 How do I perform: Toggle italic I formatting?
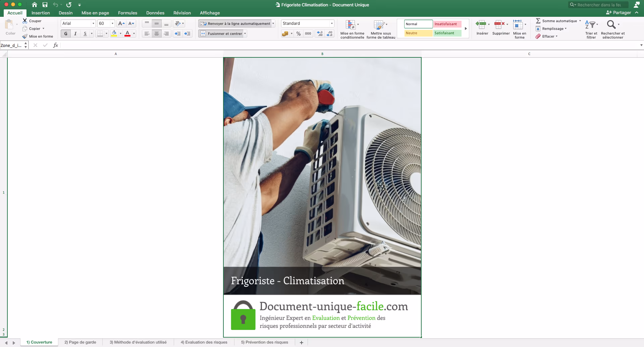click(x=75, y=34)
